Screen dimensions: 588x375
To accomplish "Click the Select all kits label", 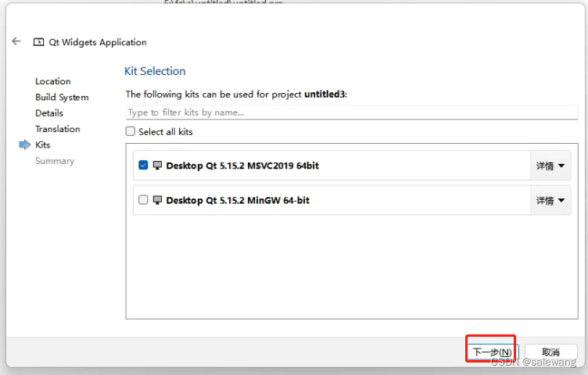I will [x=166, y=132].
